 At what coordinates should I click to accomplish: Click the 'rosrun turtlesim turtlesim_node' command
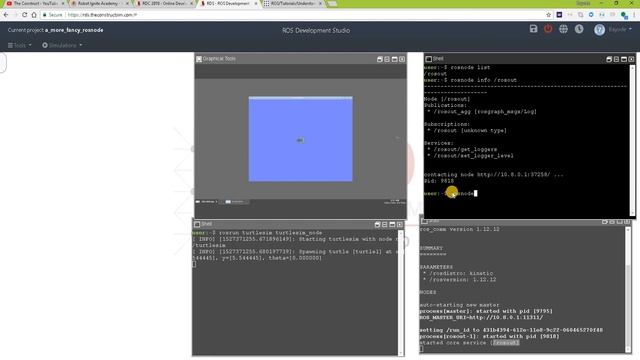pyautogui.click(x=270, y=233)
